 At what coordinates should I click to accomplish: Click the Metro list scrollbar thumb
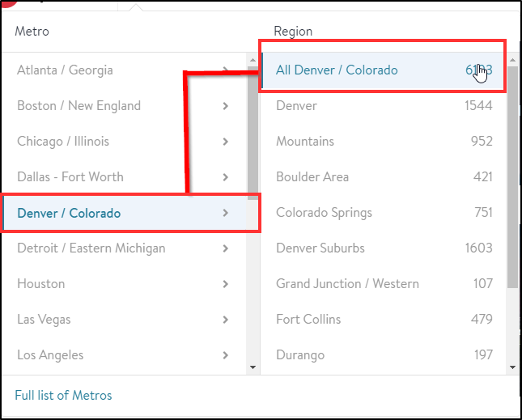253,134
